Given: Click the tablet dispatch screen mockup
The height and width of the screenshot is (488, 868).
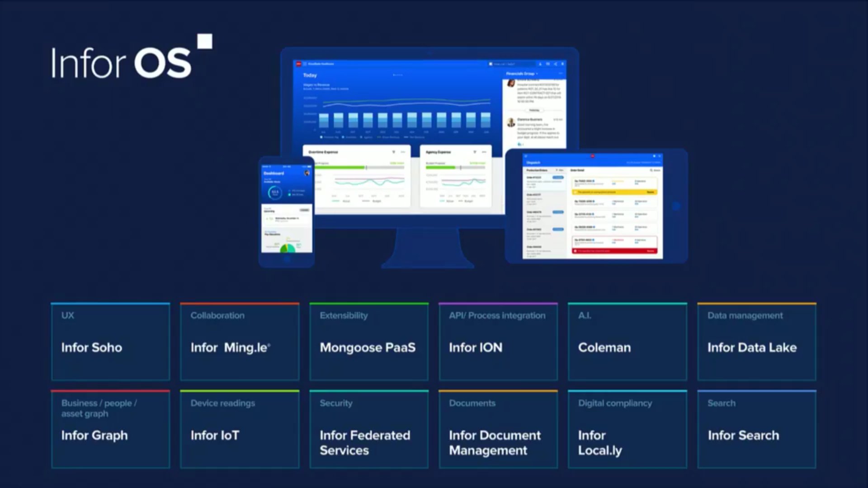Looking at the screenshot, I should pyautogui.click(x=596, y=206).
